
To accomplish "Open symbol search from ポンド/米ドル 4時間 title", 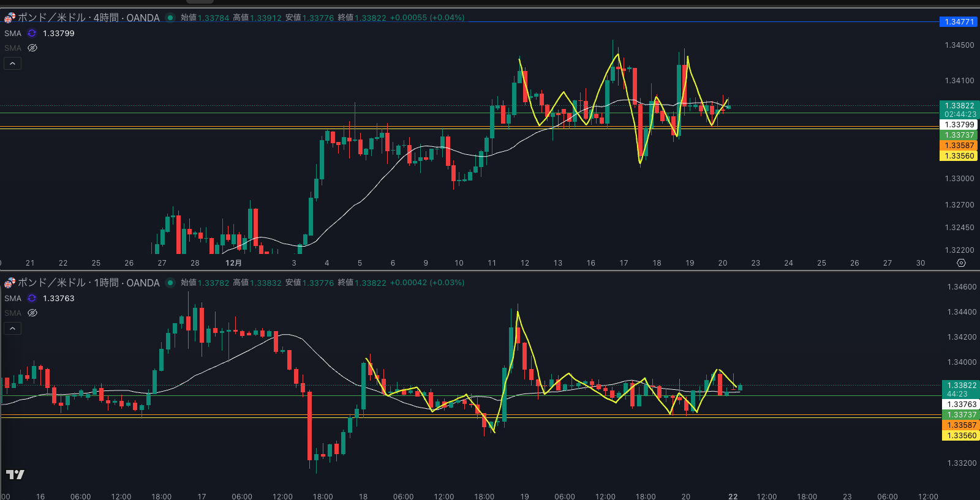I will coord(89,18).
